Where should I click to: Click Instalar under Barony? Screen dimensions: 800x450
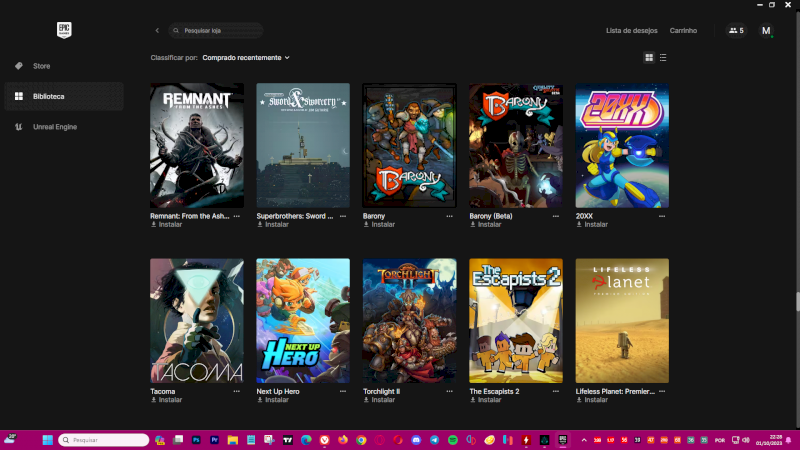coord(379,224)
